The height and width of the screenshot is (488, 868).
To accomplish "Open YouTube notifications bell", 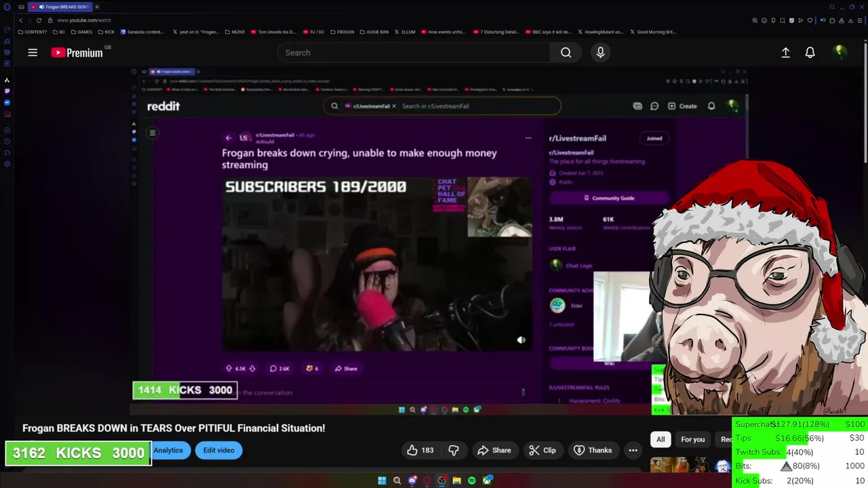I will coord(810,52).
